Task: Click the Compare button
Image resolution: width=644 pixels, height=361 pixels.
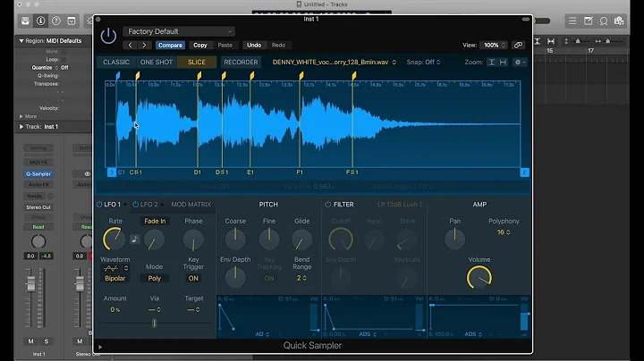Action: tap(170, 45)
